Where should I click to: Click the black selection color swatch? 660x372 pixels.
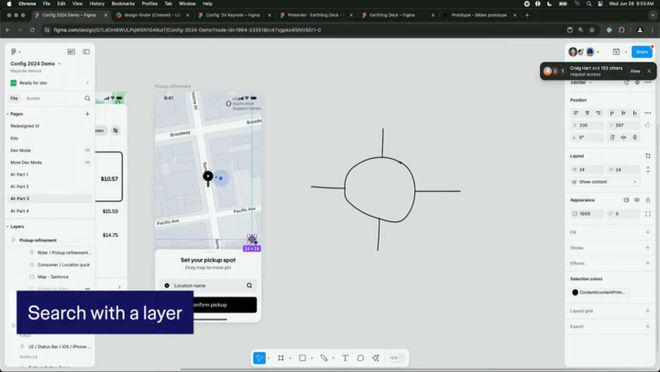coord(575,292)
